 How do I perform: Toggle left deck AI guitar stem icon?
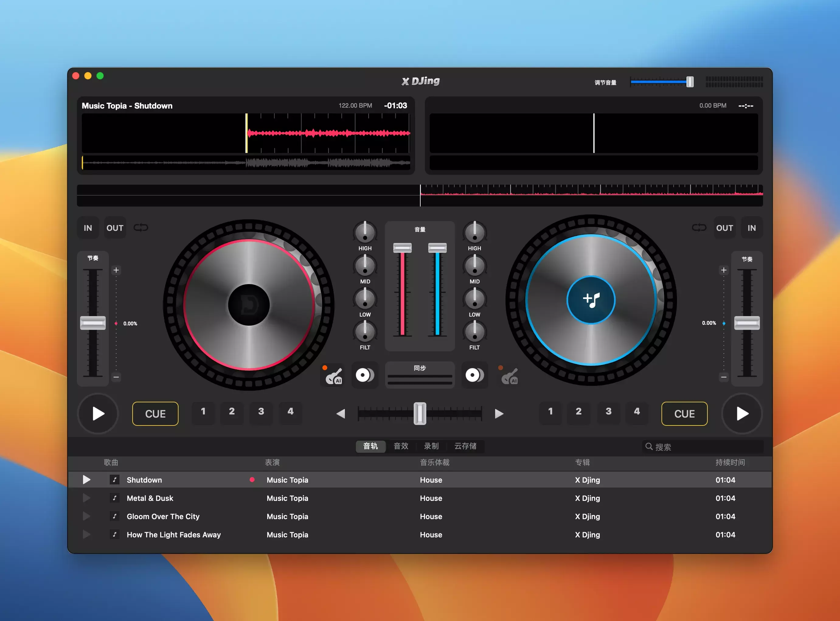tap(334, 376)
